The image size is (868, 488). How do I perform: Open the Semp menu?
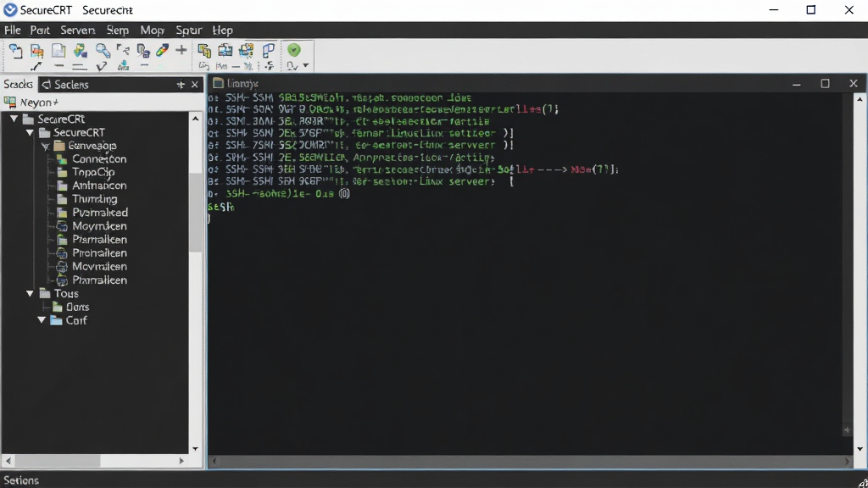[117, 30]
